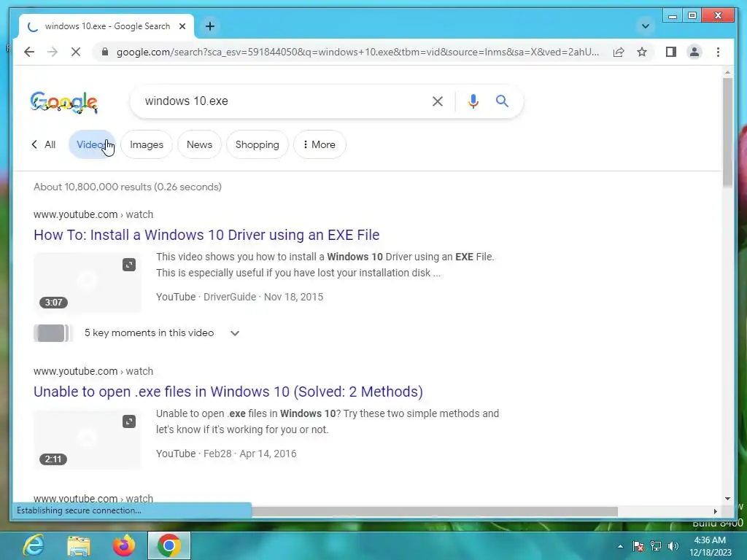This screenshot has height=560, width=747.
Task: Open File Explorer from taskbar
Action: (x=79, y=545)
